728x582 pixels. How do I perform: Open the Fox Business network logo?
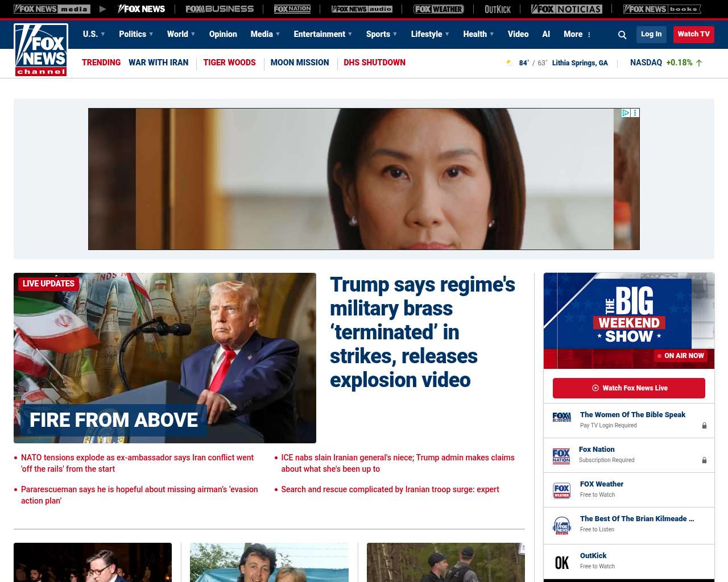tap(220, 9)
